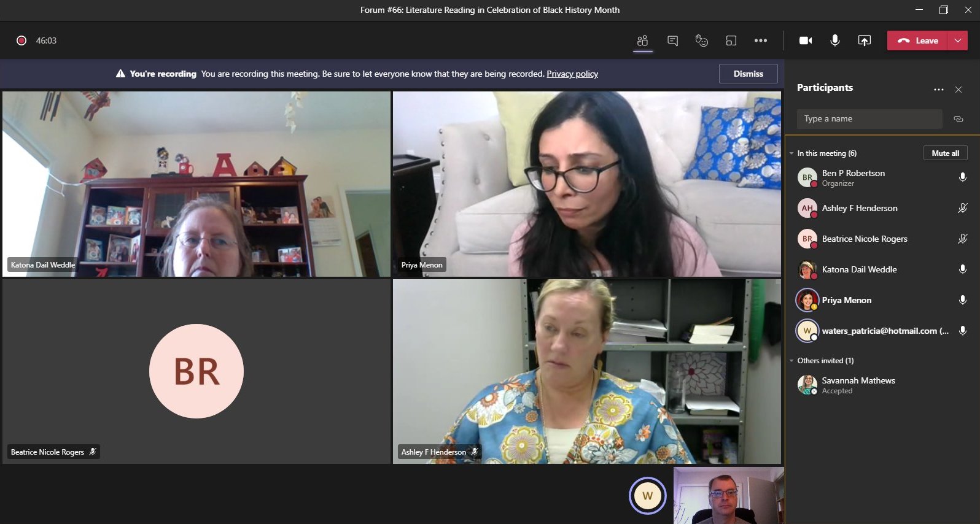Focus the Type a name field
Image resolution: width=980 pixels, height=524 pixels.
(x=869, y=119)
